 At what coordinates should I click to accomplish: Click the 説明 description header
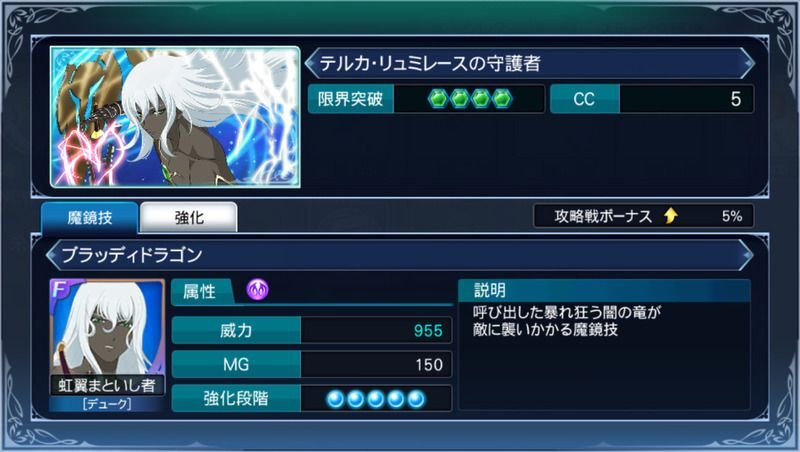coord(605,290)
